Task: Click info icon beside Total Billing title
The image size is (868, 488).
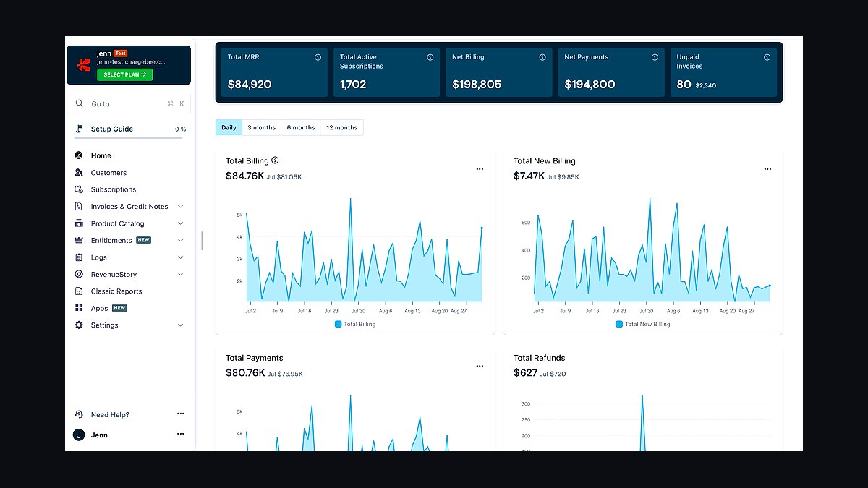Action: pyautogui.click(x=275, y=160)
